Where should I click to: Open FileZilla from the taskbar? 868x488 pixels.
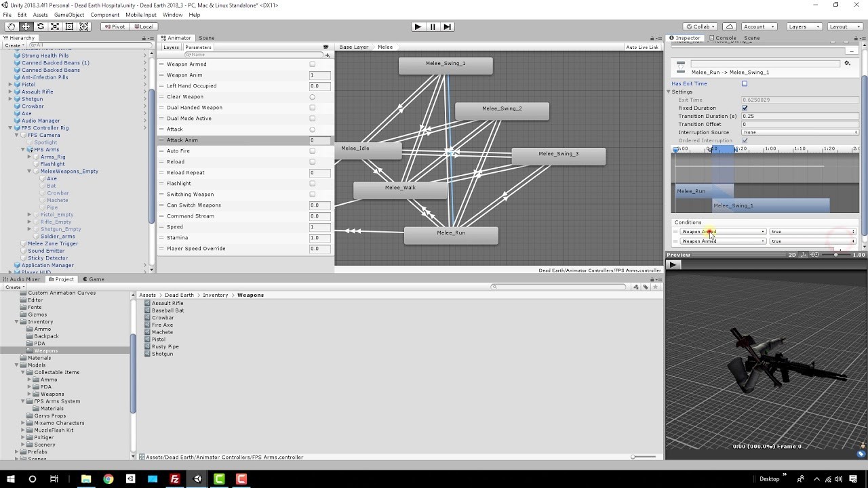coord(175,479)
